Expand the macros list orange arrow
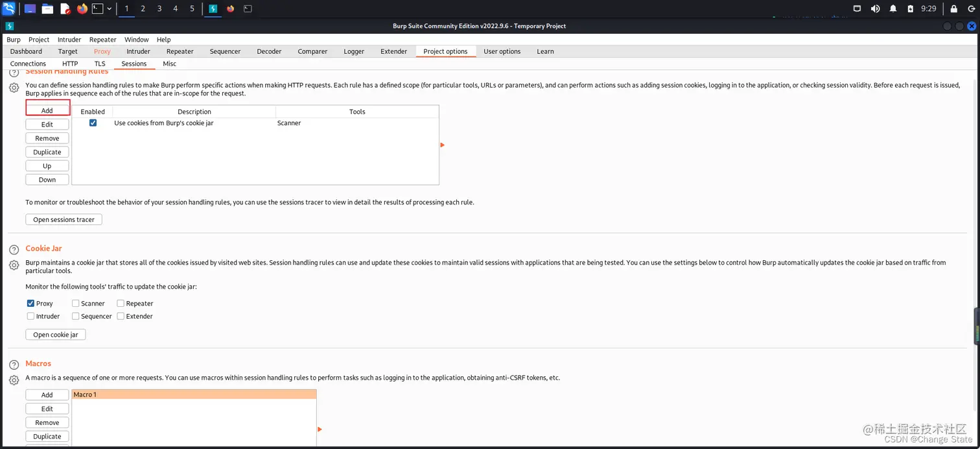This screenshot has height=449, width=980. [x=320, y=429]
